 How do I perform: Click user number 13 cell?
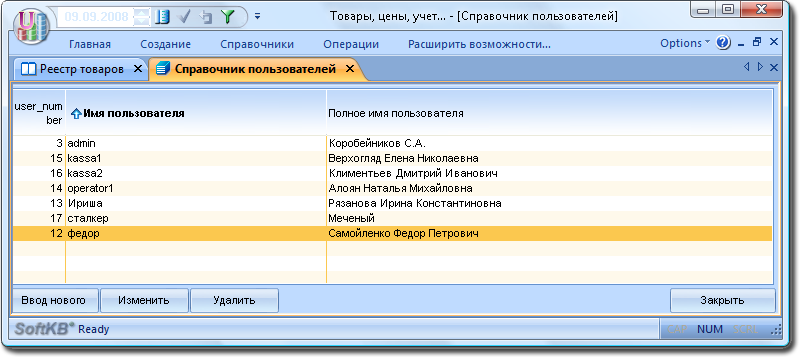39,203
